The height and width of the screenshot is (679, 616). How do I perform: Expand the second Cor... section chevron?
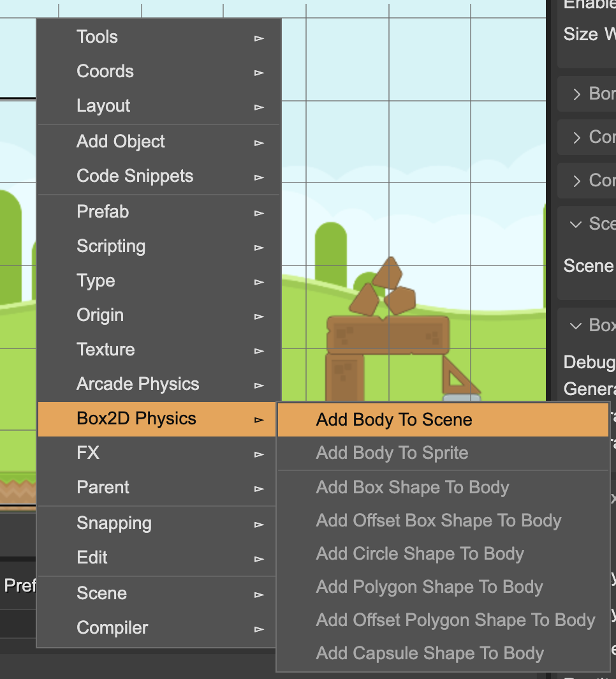[x=576, y=181]
